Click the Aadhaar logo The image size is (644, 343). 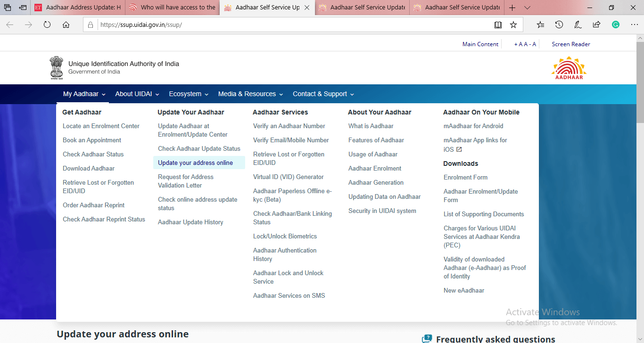tap(569, 68)
